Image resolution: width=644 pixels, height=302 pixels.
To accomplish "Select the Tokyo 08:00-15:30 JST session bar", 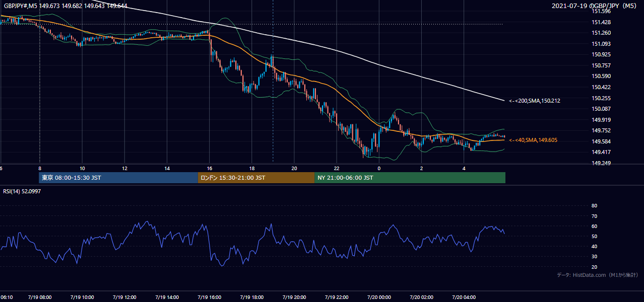I will pyautogui.click(x=118, y=178).
